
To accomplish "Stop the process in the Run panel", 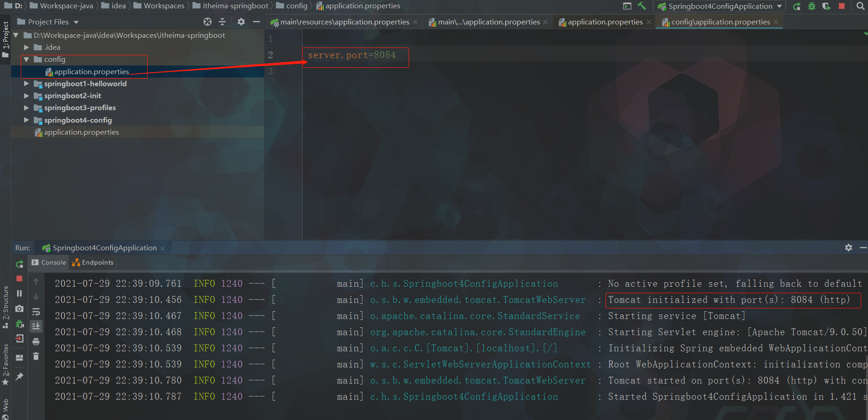I will (19, 278).
